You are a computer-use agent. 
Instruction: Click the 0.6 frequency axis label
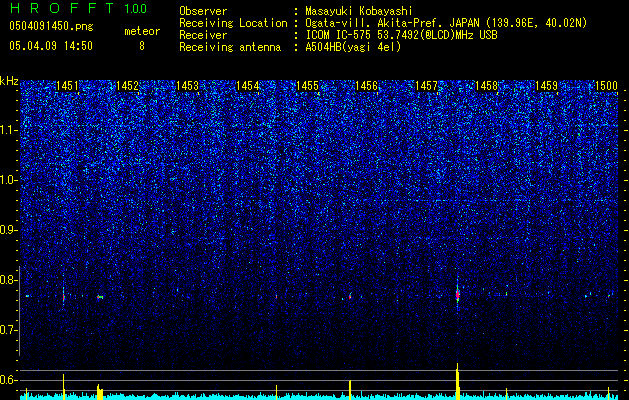pyautogui.click(x=9, y=380)
